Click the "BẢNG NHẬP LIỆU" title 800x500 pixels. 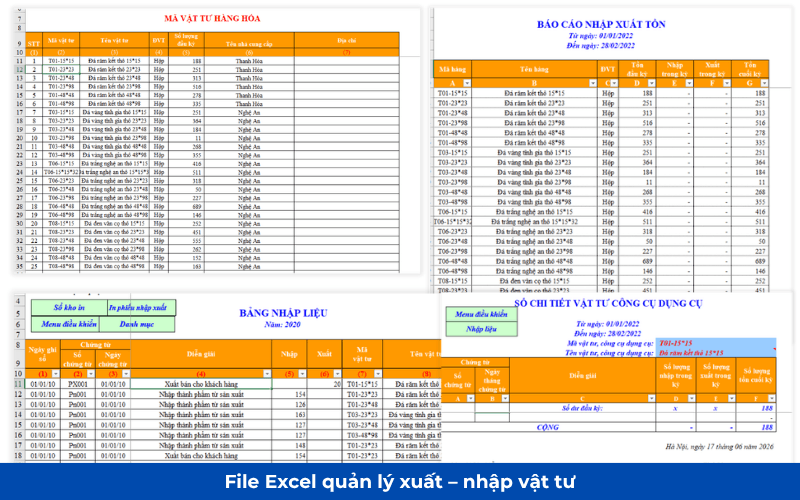[x=283, y=313]
